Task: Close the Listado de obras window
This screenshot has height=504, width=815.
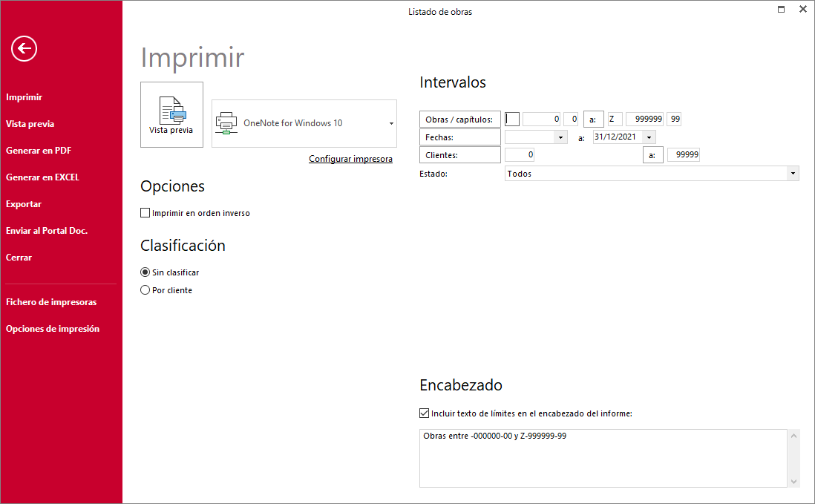Action: click(802, 10)
